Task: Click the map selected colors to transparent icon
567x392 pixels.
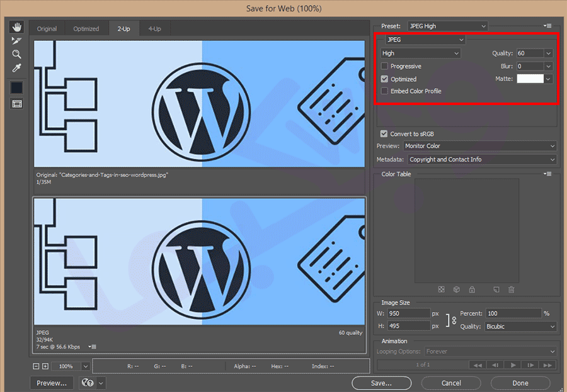Action: (x=441, y=289)
